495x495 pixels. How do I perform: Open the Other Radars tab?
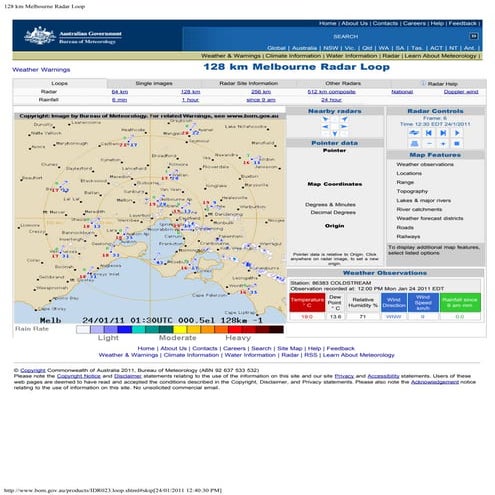pyautogui.click(x=343, y=83)
